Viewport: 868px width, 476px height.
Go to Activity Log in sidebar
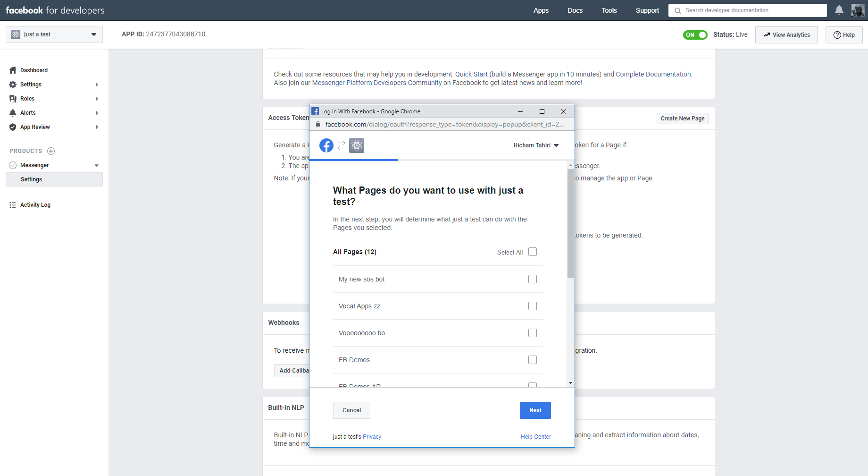tap(35, 205)
